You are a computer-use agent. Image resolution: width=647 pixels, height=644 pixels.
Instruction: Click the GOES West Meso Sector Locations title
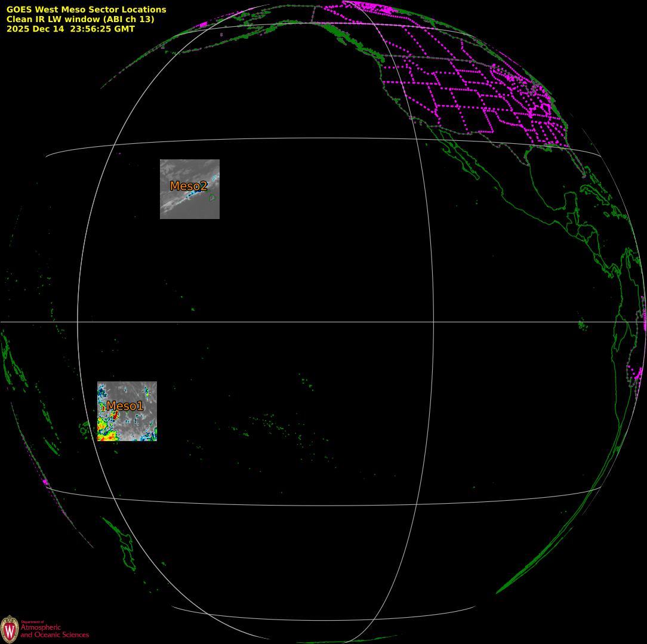tap(86, 10)
